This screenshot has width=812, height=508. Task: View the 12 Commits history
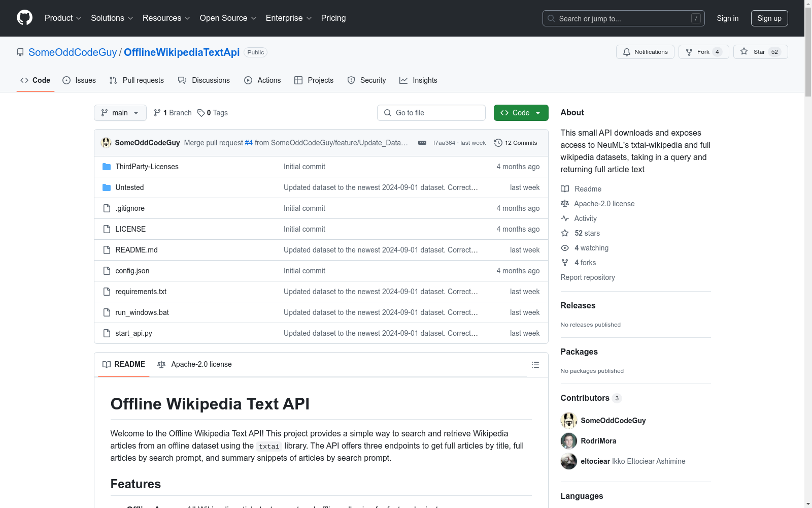click(x=516, y=143)
